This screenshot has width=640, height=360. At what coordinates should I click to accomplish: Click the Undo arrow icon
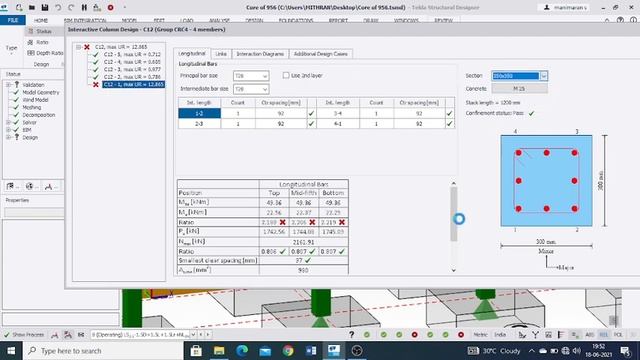pyautogui.click(x=58, y=7)
